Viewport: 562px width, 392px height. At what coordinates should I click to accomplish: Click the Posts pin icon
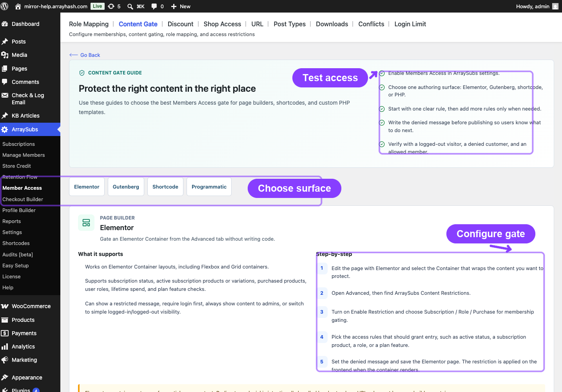5,42
